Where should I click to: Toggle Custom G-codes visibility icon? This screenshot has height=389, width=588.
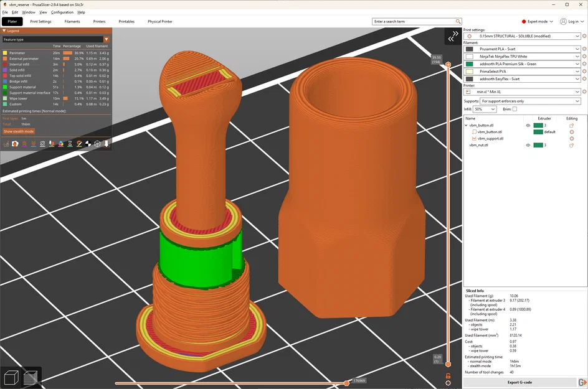click(x=79, y=144)
